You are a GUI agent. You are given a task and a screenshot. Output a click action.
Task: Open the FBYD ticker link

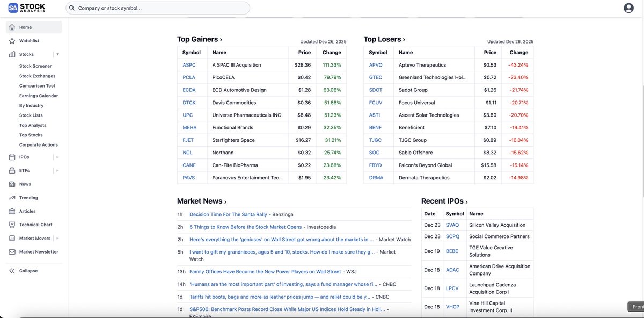[376, 165]
